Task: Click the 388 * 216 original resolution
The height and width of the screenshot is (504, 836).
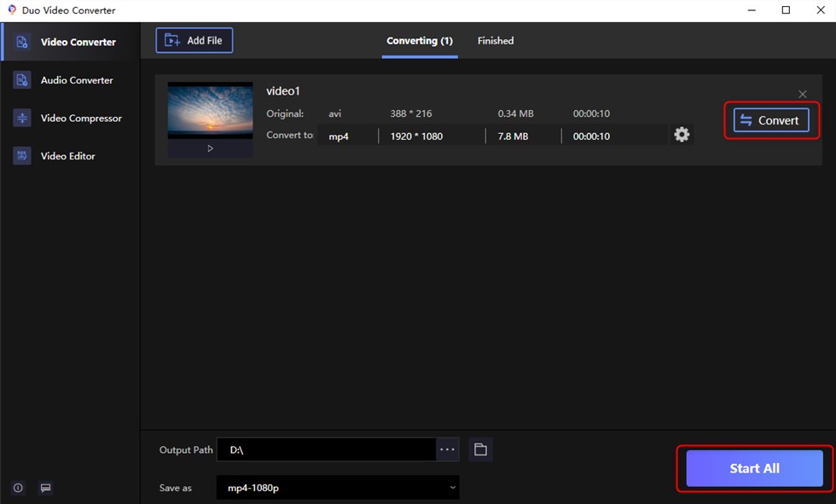Action: tap(411, 113)
